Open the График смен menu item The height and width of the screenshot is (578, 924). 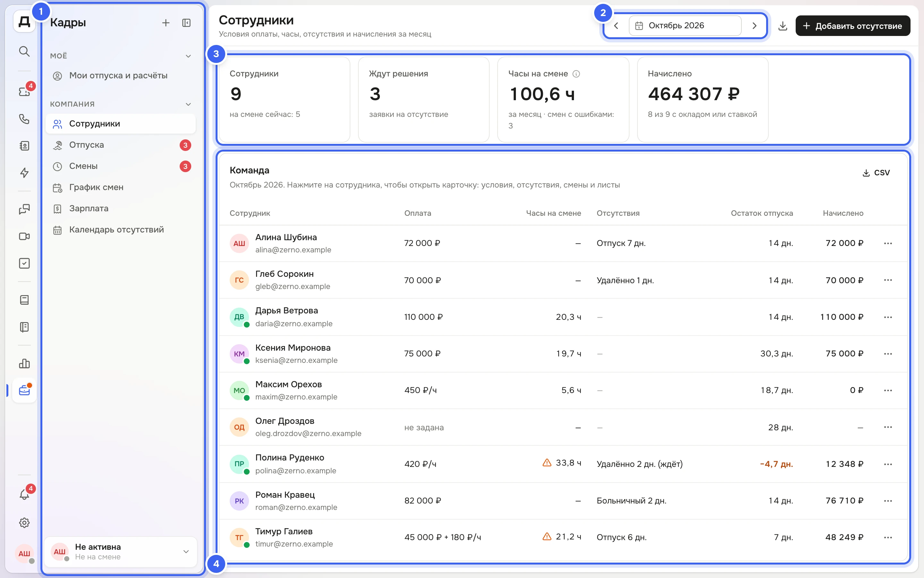121,187
